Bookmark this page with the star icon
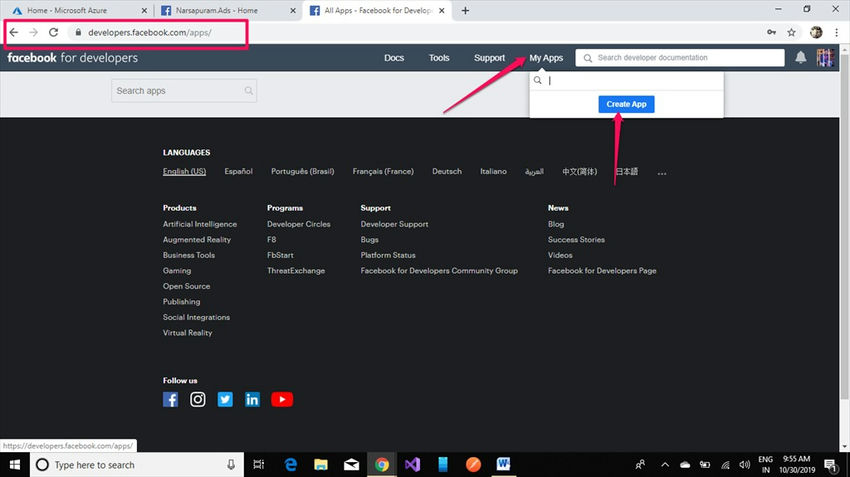Viewport: 850px width, 477px height. click(791, 33)
